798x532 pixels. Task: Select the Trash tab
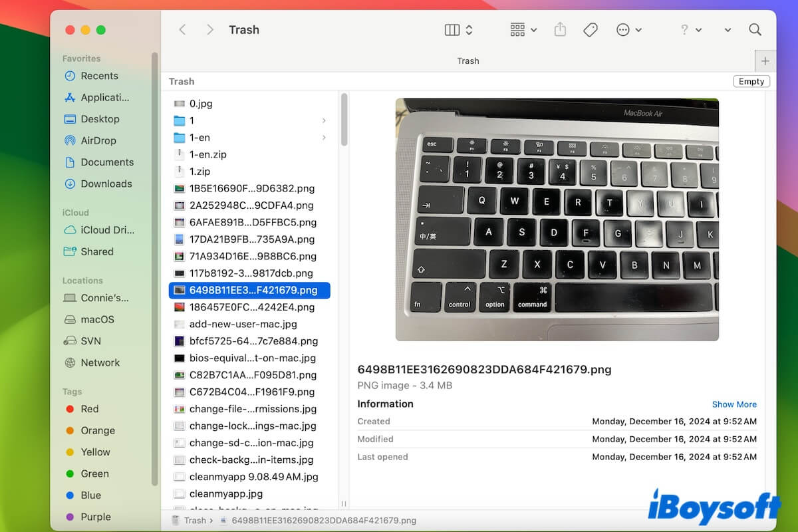[467, 61]
